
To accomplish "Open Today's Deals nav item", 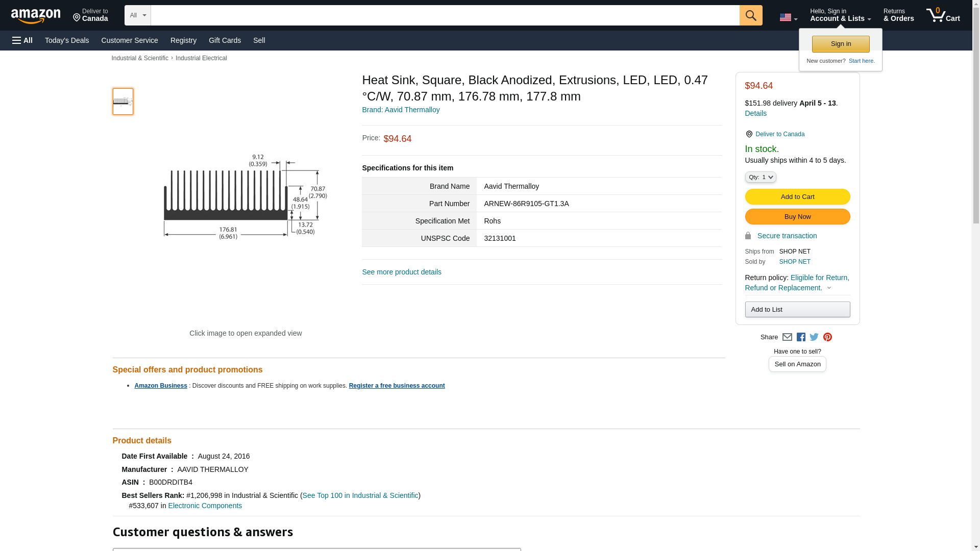I will tap(67, 40).
